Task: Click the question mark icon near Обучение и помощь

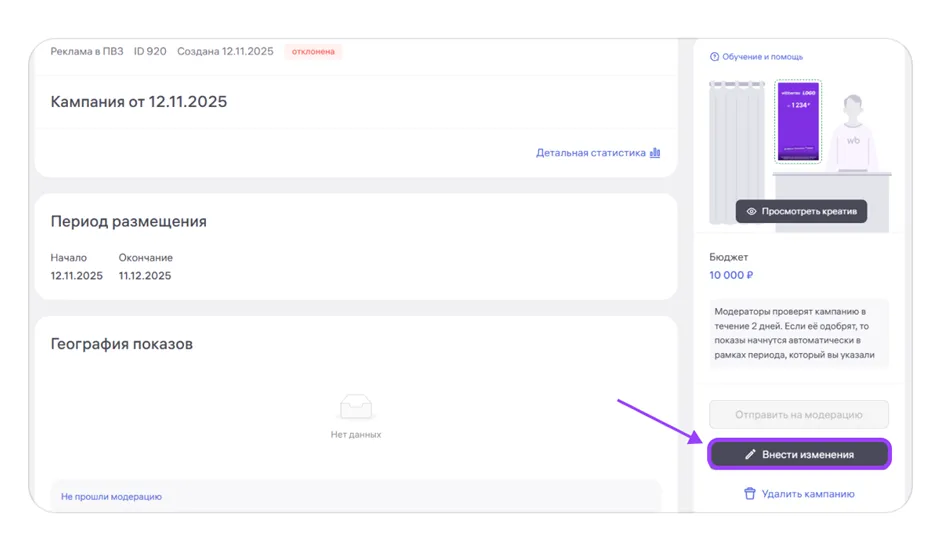Action: pos(714,57)
